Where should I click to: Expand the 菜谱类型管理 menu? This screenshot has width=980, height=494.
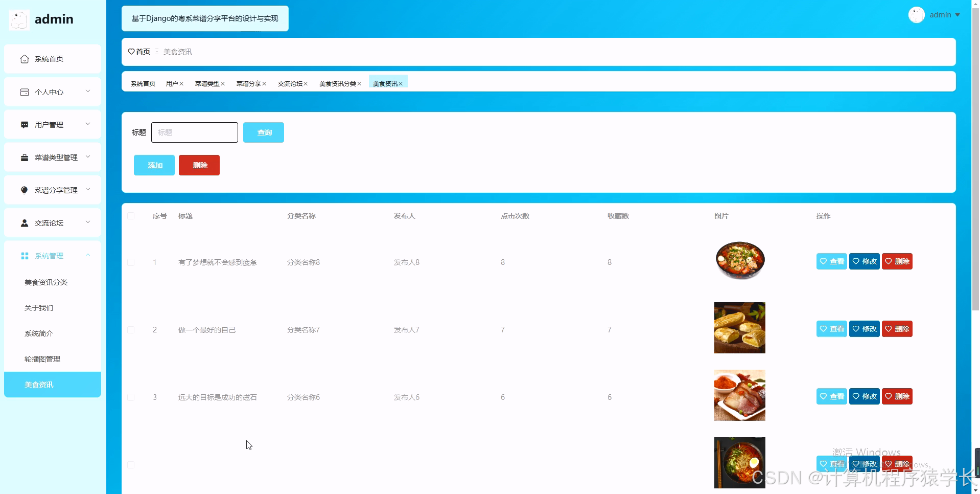(88, 157)
